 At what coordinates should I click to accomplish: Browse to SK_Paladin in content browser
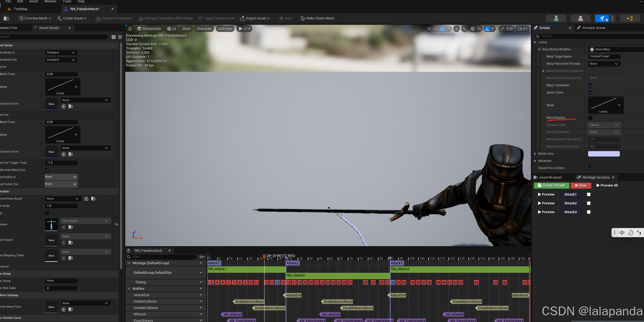click(x=71, y=227)
